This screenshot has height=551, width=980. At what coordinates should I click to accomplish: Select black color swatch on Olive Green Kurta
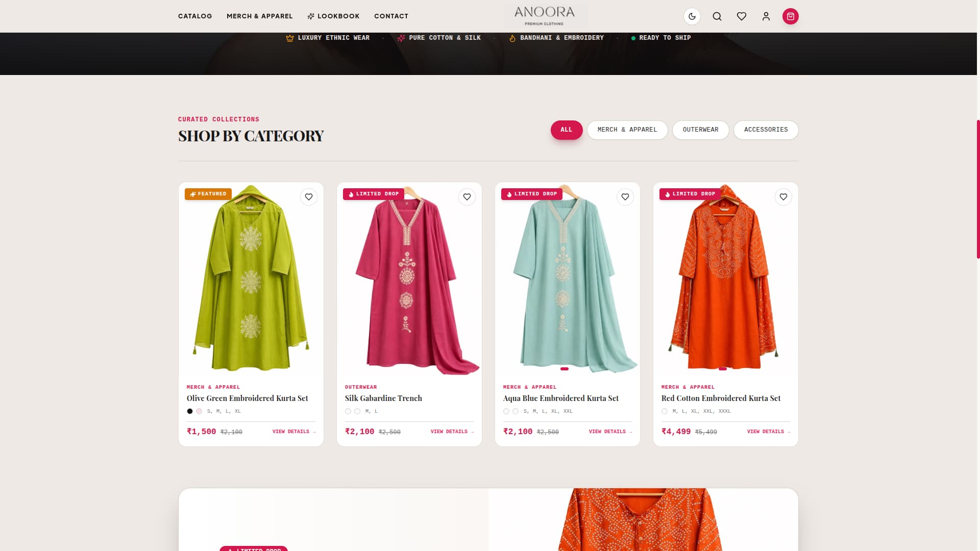point(190,411)
